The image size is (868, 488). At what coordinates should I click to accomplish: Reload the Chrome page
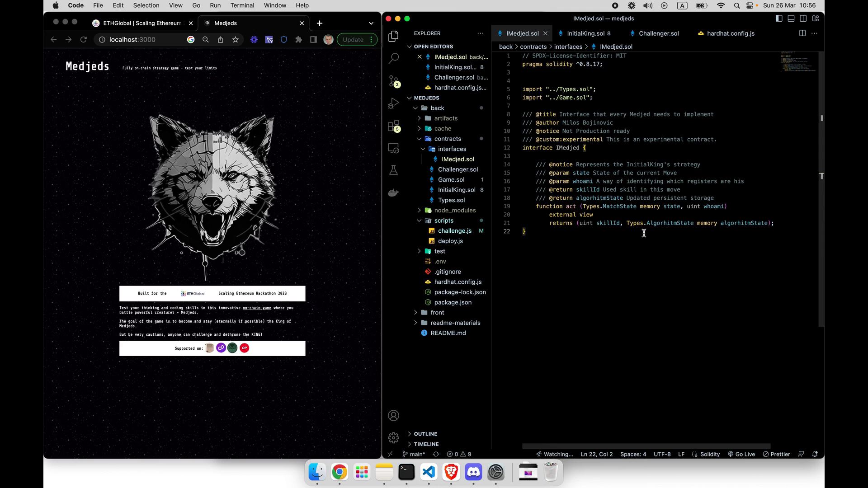point(83,40)
